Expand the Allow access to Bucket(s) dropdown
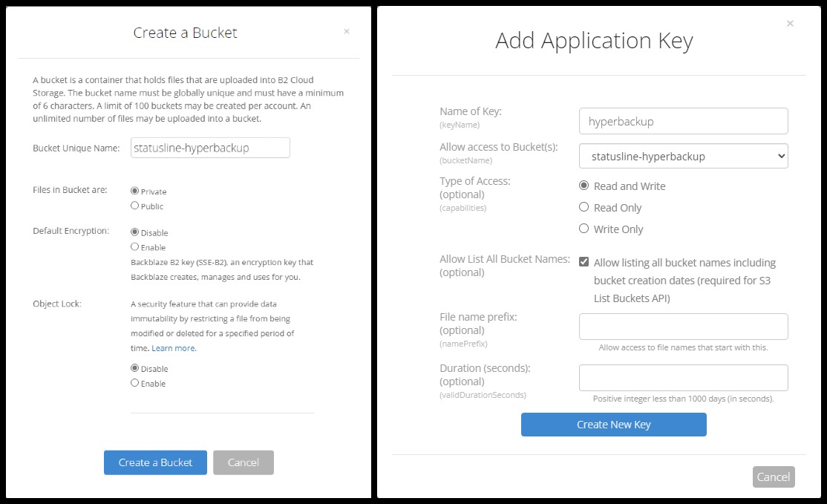Viewport: 827px width, 504px height. (683, 157)
